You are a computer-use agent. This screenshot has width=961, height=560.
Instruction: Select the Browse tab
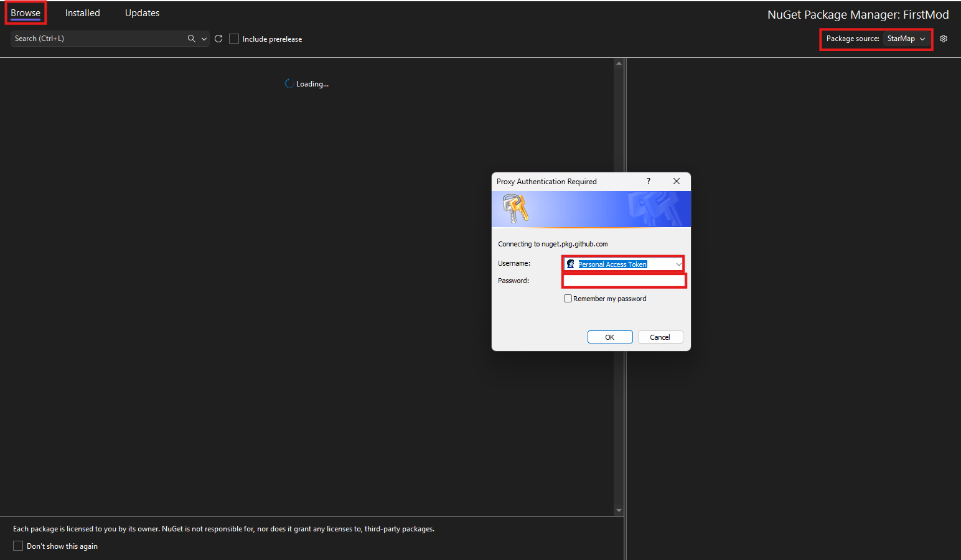pos(26,13)
